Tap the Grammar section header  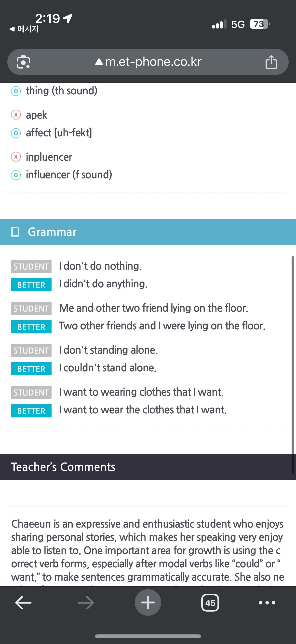[148, 232]
